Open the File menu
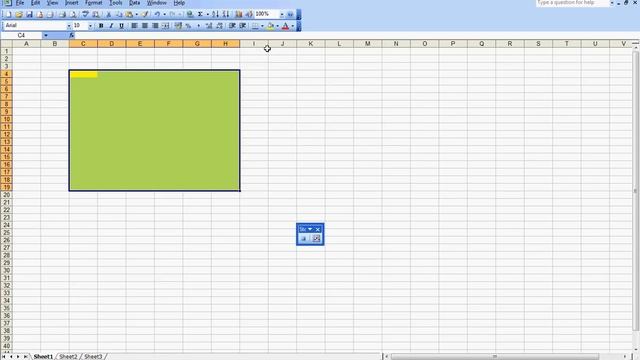Screen dimensions: 640x360 coord(20,3)
